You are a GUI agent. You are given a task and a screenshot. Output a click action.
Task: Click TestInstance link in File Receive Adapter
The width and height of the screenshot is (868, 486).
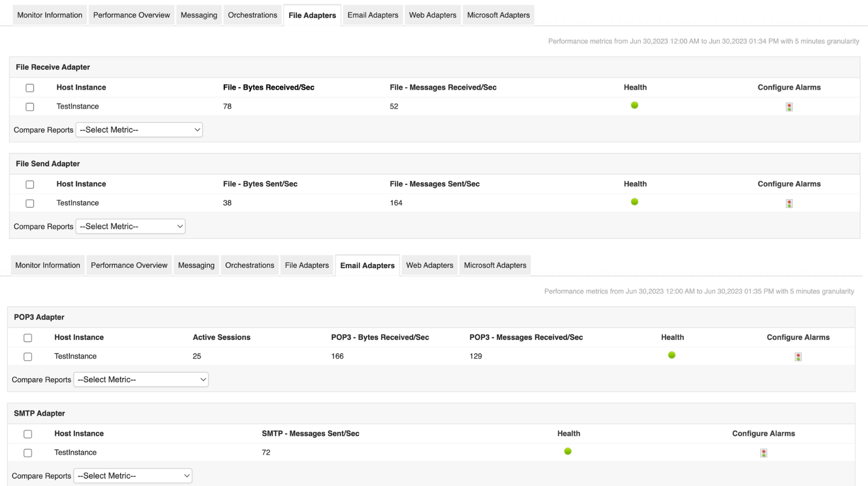pos(77,107)
